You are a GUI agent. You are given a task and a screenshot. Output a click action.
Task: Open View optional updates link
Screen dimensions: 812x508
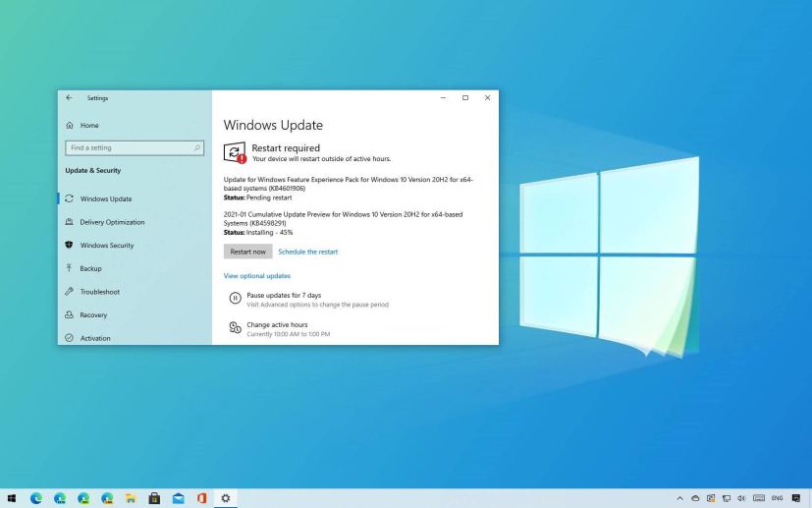click(257, 276)
